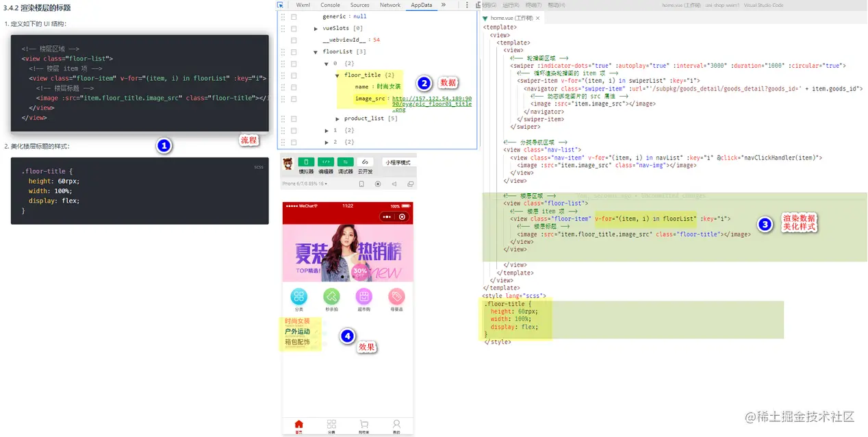Expand the vueSlots [0] node
Viewport: 868px width, 437px height.
[x=316, y=28]
